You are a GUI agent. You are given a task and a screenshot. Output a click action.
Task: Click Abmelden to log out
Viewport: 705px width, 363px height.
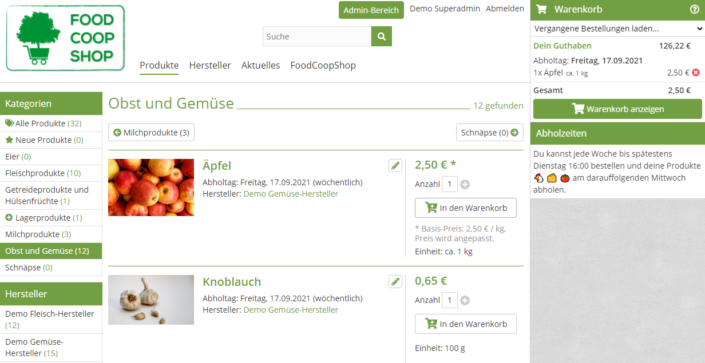[x=504, y=9]
